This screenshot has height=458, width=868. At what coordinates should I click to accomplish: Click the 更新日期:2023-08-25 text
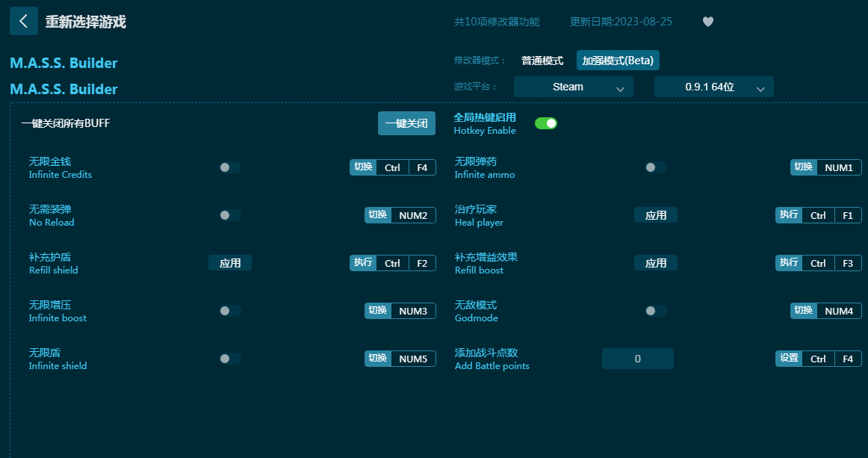pos(621,22)
